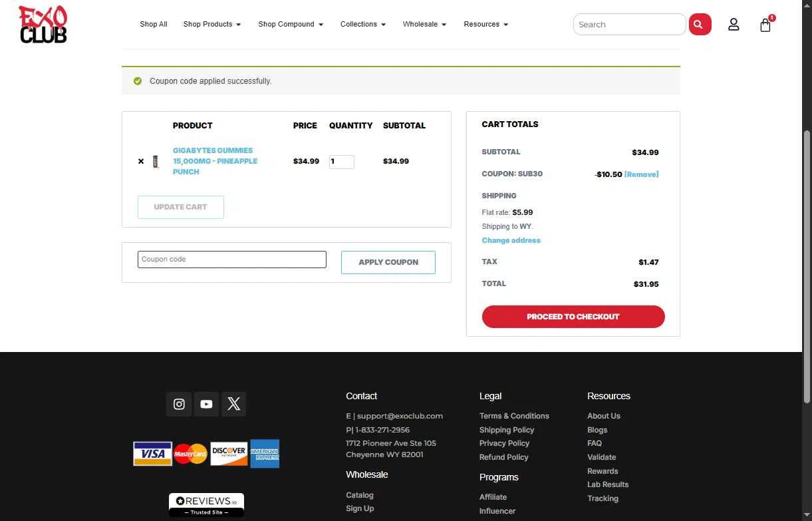Viewport: 812px width, 521px height.
Task: Click the REVIEWS.io Trusted Site badge
Action: point(206,505)
